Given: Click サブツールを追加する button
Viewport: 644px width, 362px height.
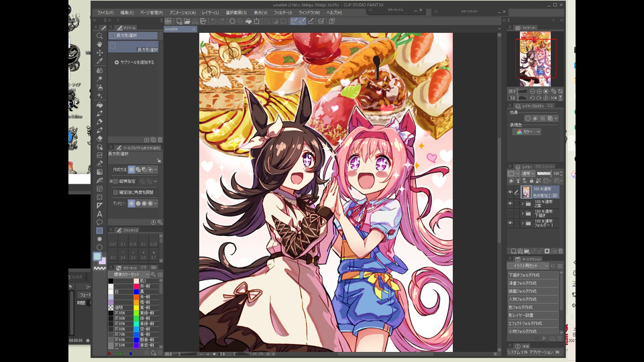Looking at the screenshot, I should 134,62.
